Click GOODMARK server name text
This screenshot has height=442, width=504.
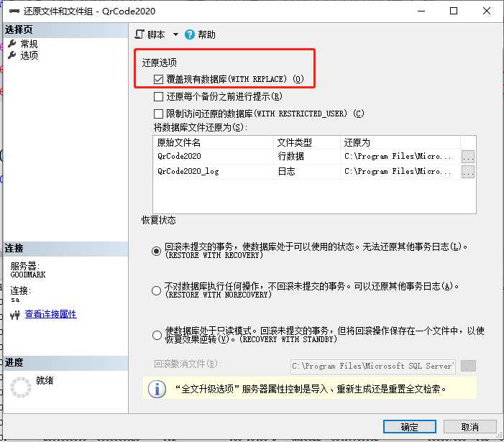(28, 275)
